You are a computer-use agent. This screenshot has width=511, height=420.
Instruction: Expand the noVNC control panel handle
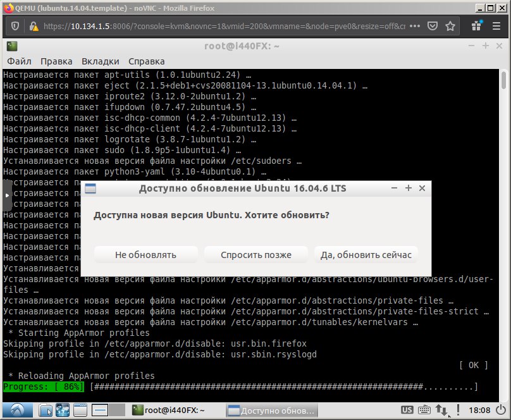[7, 195]
